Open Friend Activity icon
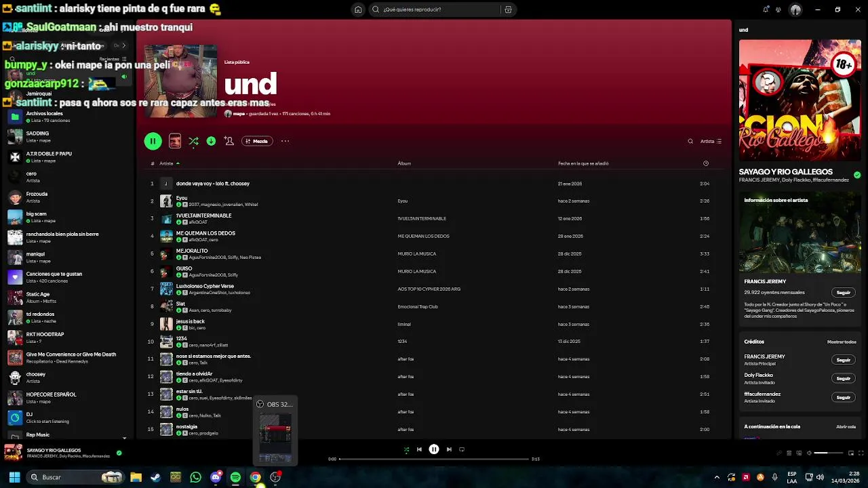Viewport: 868px width, 488px height. [x=779, y=9]
